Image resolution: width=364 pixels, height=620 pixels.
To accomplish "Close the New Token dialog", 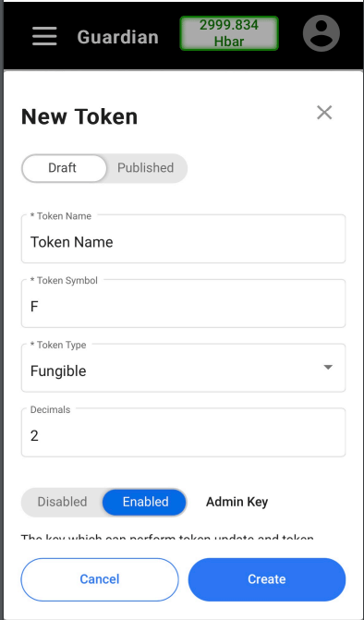I will coord(324,113).
